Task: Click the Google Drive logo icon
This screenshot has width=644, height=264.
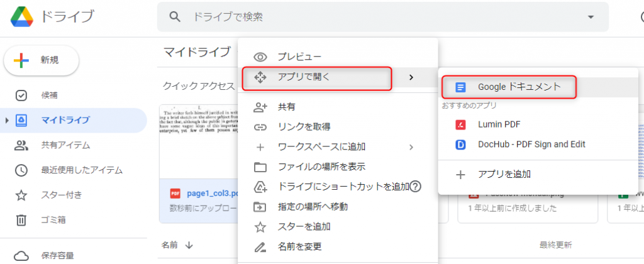Action: [22, 17]
